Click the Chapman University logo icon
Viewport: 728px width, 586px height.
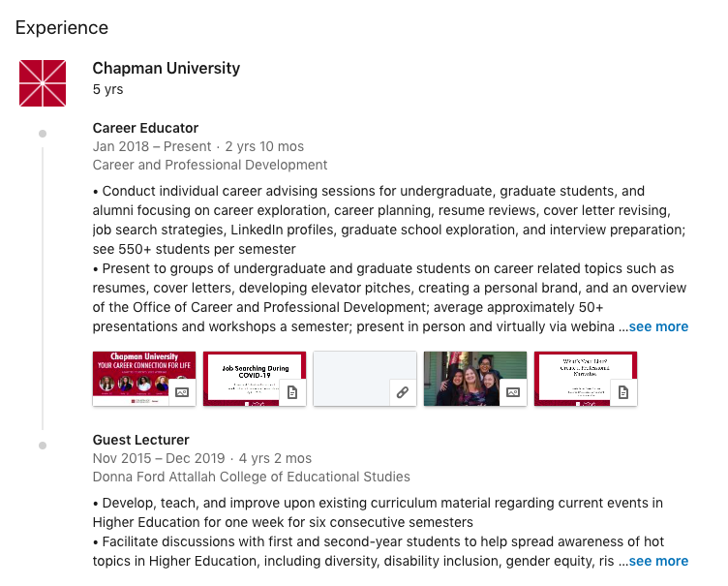43,83
